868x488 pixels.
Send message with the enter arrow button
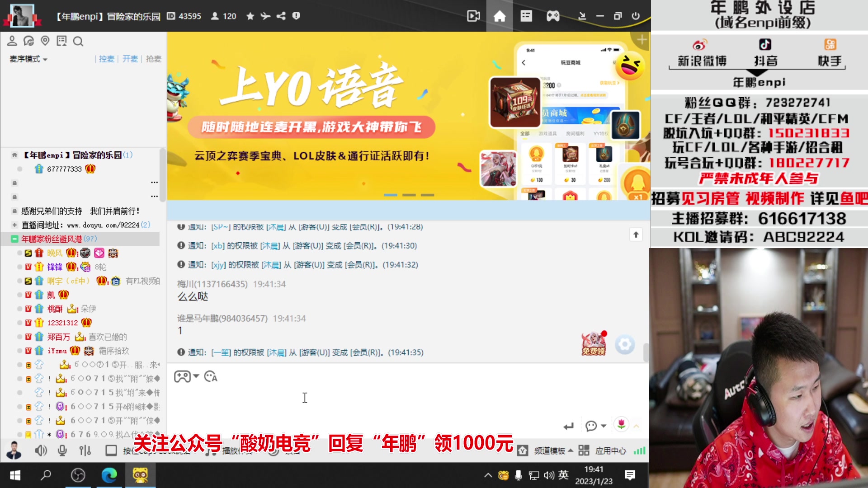point(569,426)
